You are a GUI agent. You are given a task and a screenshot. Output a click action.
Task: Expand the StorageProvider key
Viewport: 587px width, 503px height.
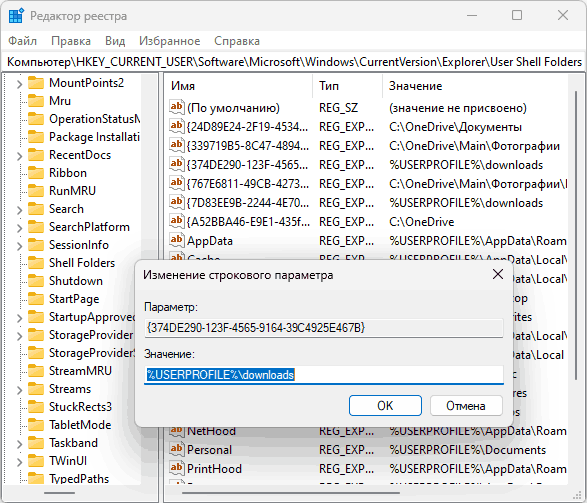[19, 336]
